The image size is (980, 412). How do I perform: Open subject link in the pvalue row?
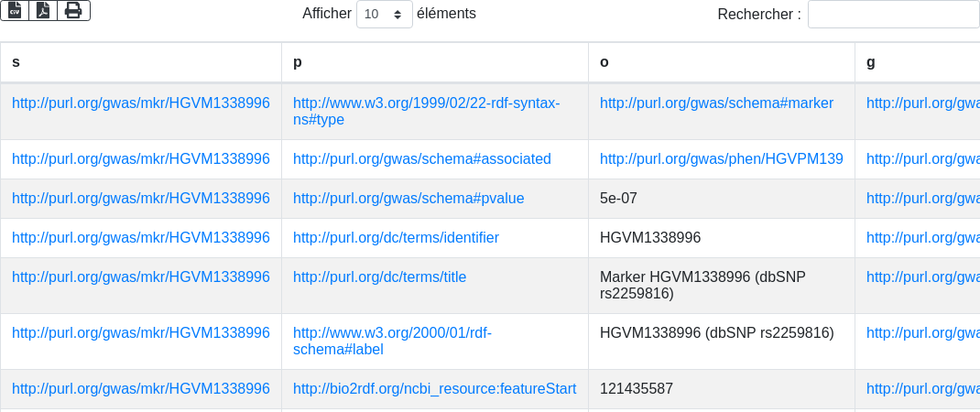(x=140, y=198)
